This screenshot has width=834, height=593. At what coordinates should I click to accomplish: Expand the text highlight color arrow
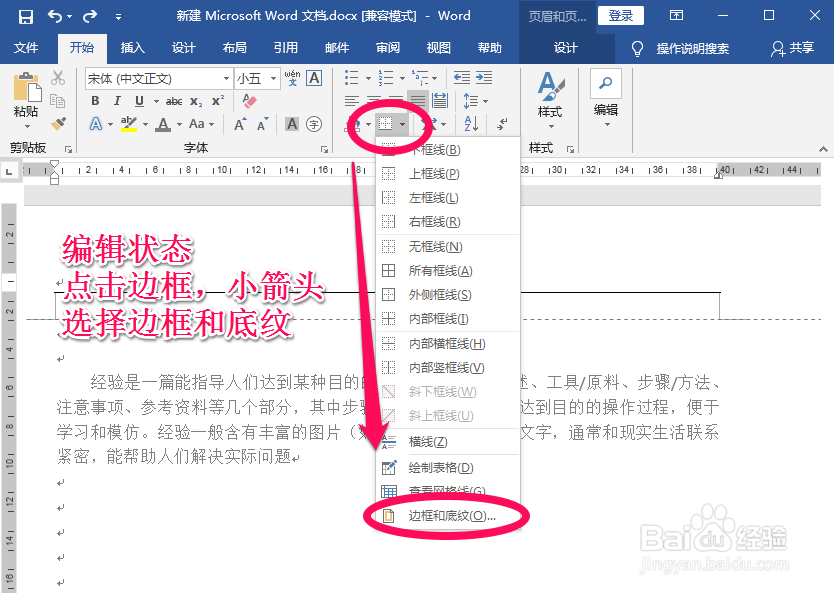(145, 124)
